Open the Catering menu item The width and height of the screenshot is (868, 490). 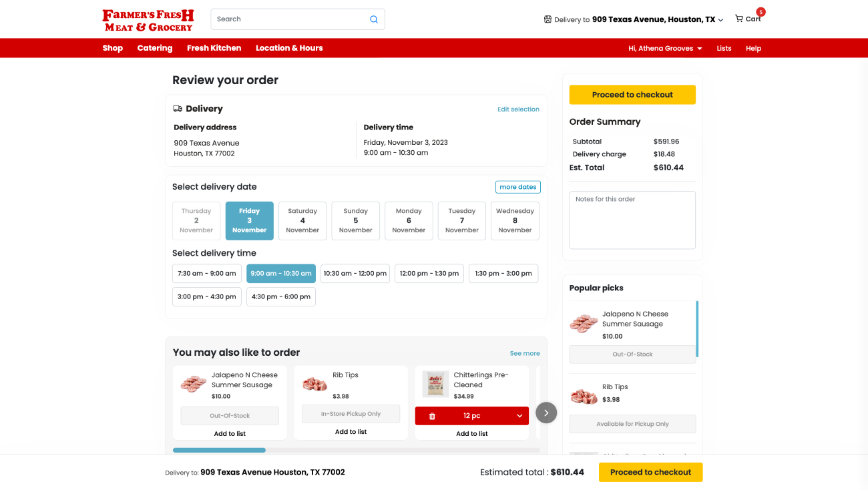click(x=155, y=48)
